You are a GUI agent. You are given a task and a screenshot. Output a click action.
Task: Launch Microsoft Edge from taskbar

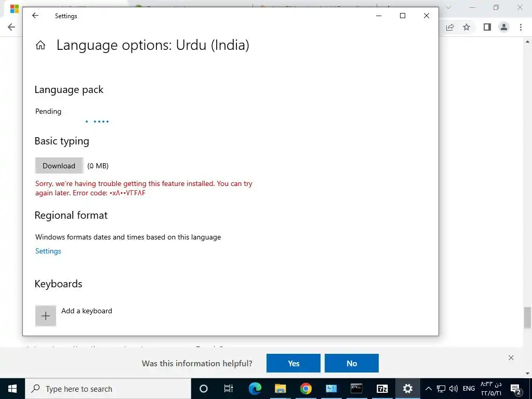pos(255,389)
